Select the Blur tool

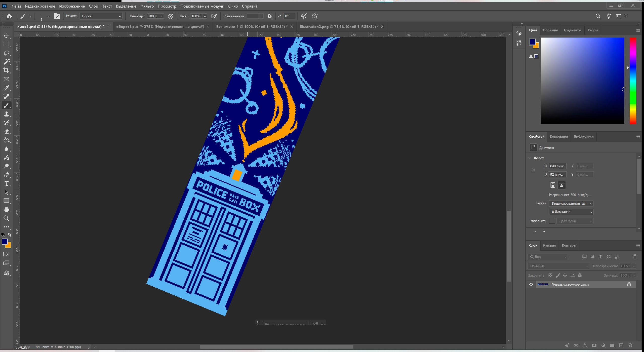6,149
